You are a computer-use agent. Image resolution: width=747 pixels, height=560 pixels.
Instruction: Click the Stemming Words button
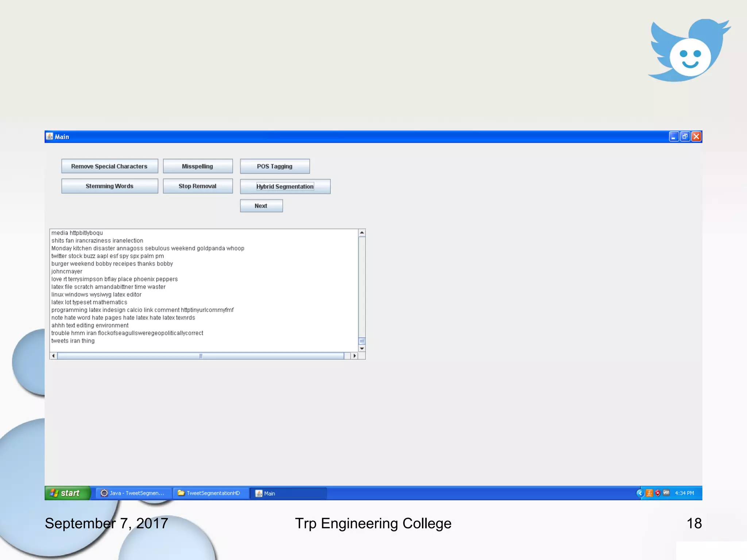click(109, 186)
